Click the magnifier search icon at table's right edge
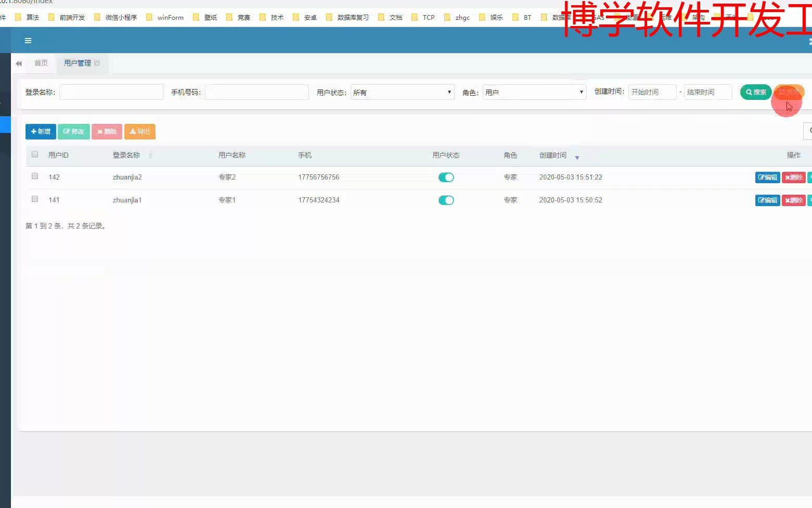Image resolution: width=812 pixels, height=508 pixels. pyautogui.click(x=809, y=131)
